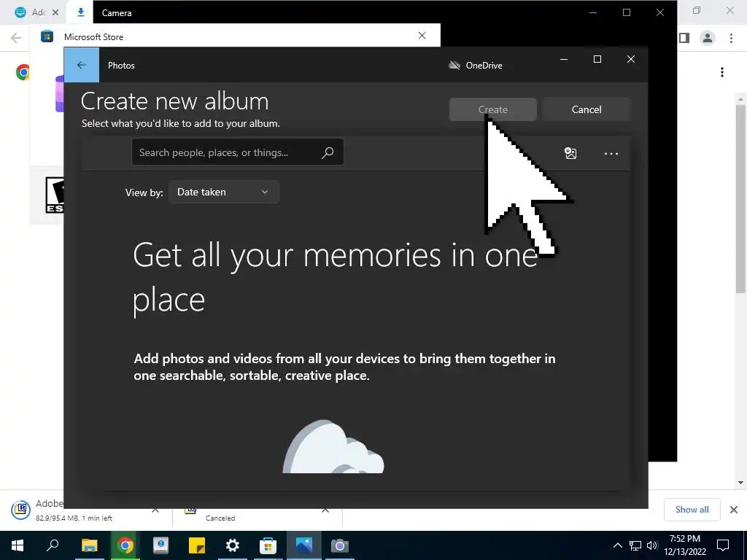Click the search people, places, or things field
This screenshot has width=747, height=560.
tap(237, 152)
